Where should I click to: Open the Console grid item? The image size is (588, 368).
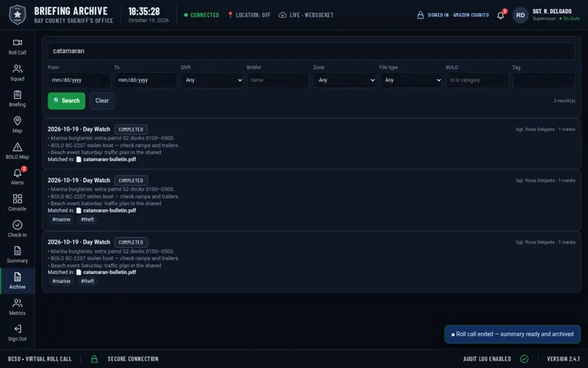click(x=17, y=203)
